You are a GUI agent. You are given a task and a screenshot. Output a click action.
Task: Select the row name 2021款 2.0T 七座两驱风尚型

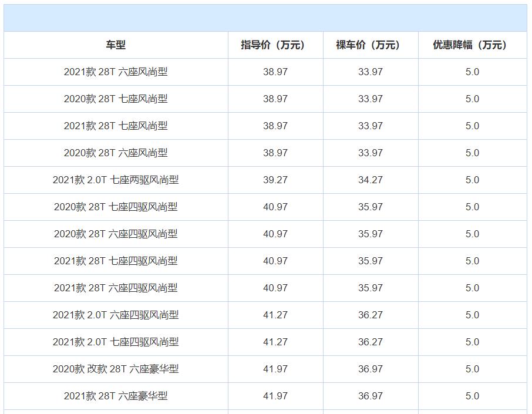pos(116,180)
